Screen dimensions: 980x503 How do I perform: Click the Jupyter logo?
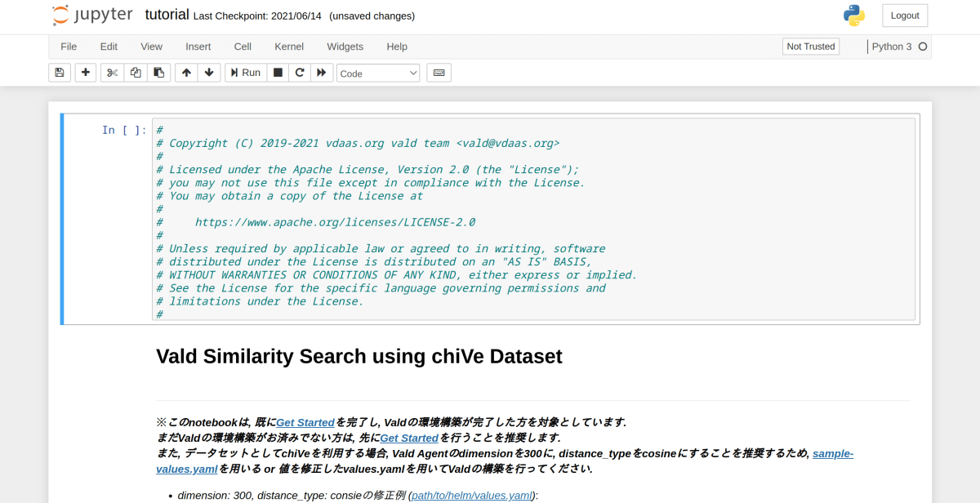(92, 16)
